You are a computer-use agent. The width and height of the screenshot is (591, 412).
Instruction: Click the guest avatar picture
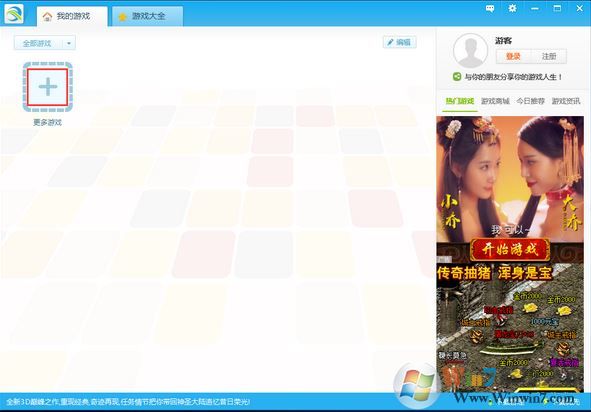click(x=470, y=51)
